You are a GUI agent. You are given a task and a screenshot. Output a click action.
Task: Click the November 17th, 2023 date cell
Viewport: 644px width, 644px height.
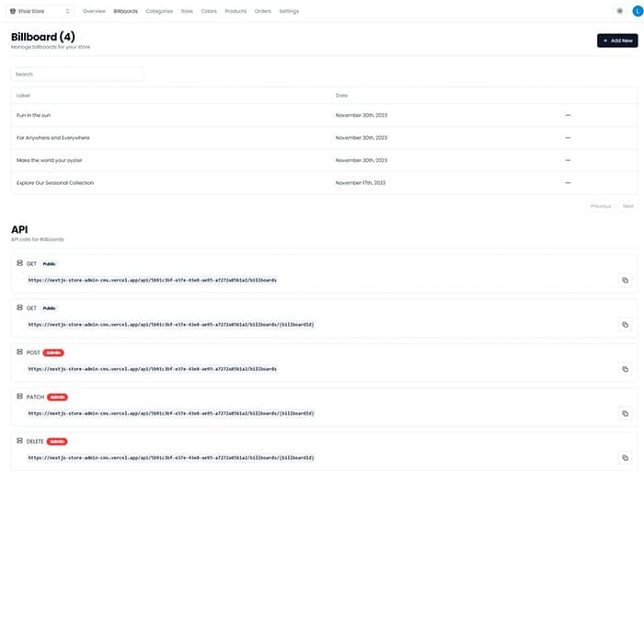click(x=361, y=183)
